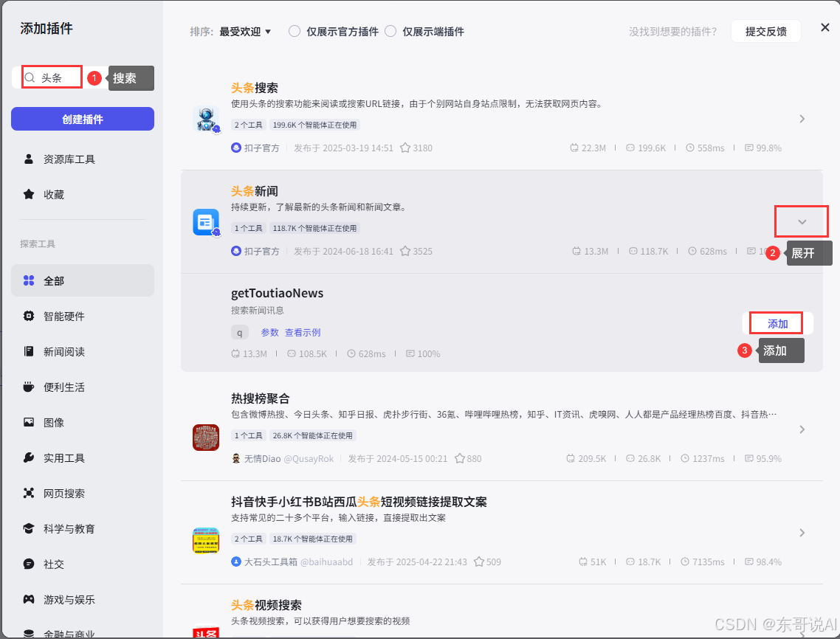Click the 头条新闻 blue plugin icon
Image resolution: width=840 pixels, height=639 pixels.
point(206,222)
